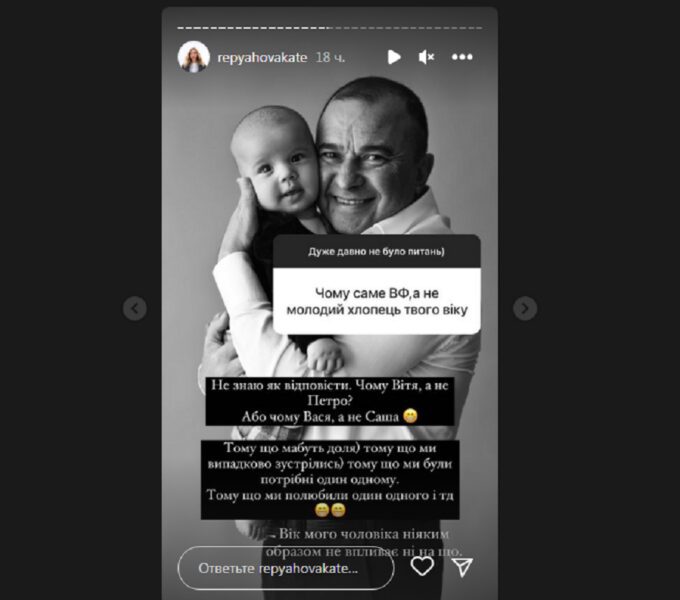Open the repyahovakate profile avatar
Screen dimensions: 680x600
[193, 57]
